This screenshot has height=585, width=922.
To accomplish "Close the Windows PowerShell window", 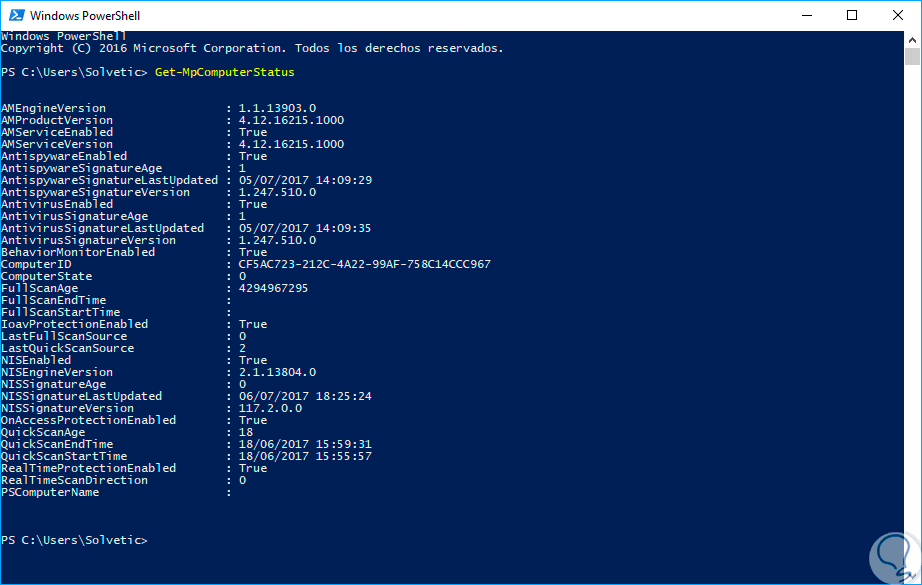I will (x=897, y=15).
